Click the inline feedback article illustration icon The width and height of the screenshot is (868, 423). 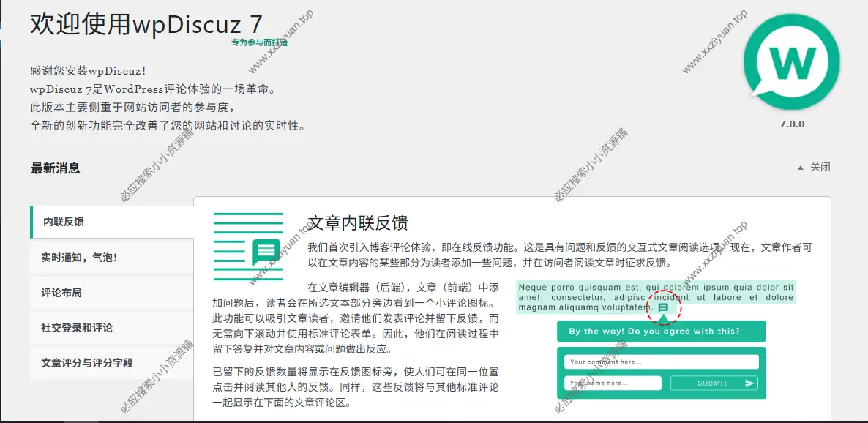pyautogui.click(x=247, y=247)
